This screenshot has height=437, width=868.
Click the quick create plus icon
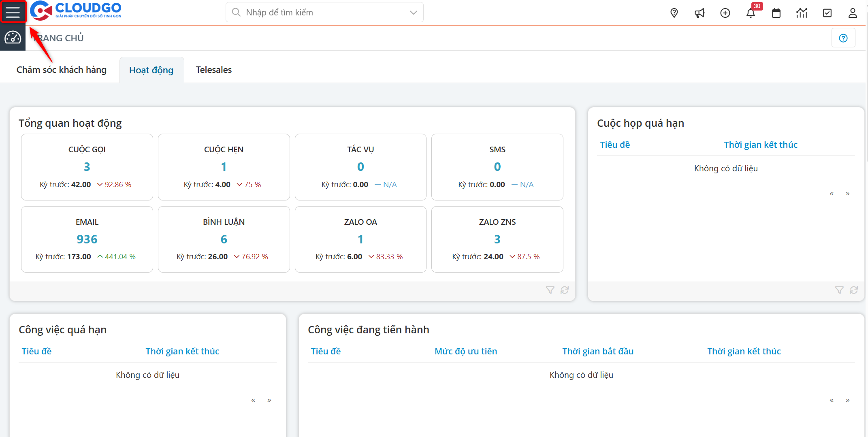click(x=725, y=13)
